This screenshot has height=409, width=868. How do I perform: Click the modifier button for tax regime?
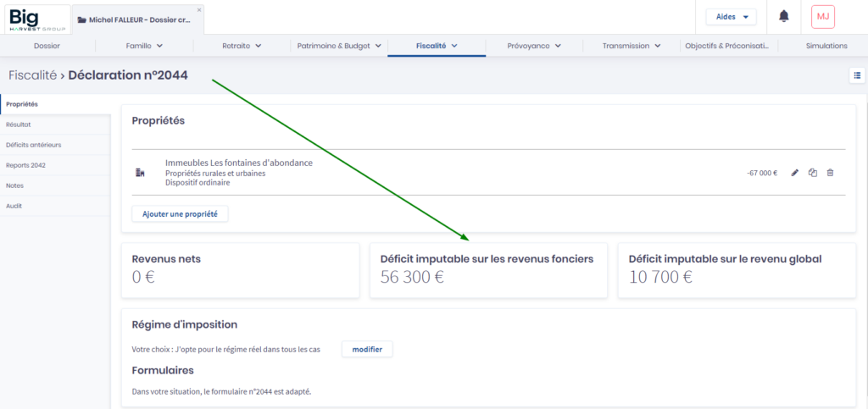pyautogui.click(x=367, y=349)
